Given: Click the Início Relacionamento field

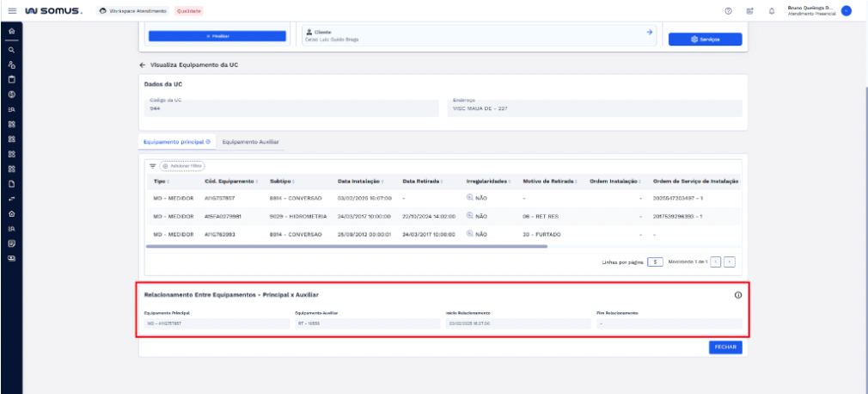Looking at the screenshot, I should [518, 323].
